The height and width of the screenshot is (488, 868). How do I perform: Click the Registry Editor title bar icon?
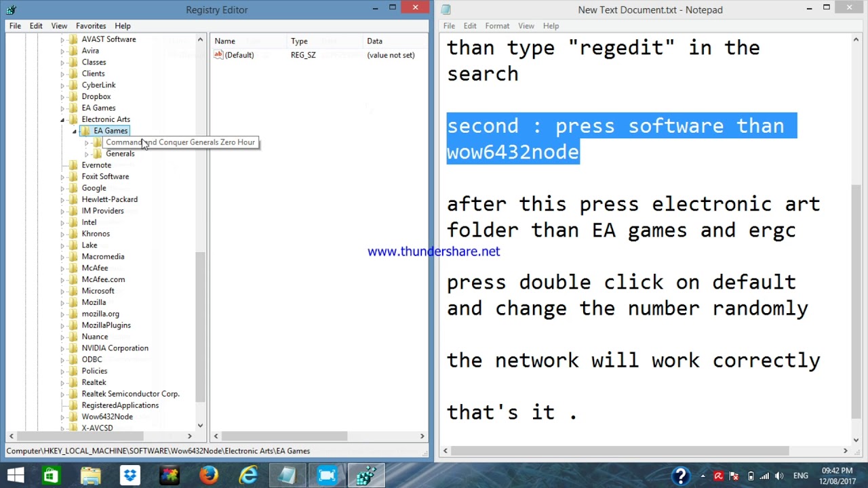tap(10, 9)
